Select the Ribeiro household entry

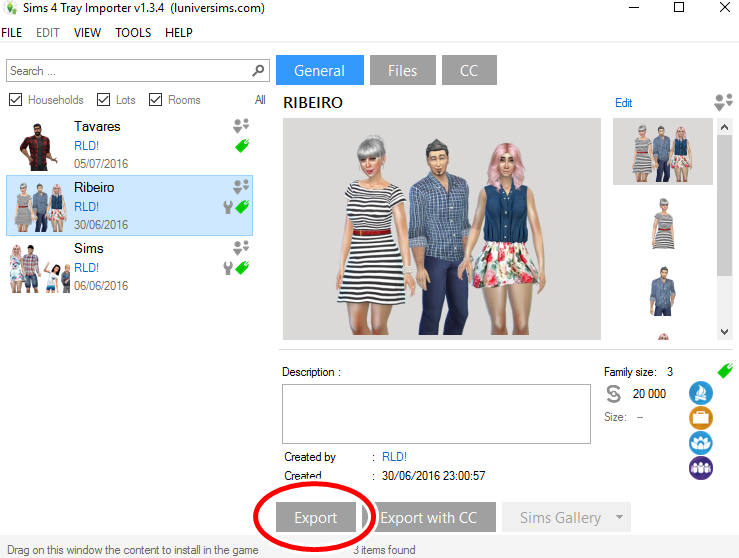pyautogui.click(x=129, y=205)
